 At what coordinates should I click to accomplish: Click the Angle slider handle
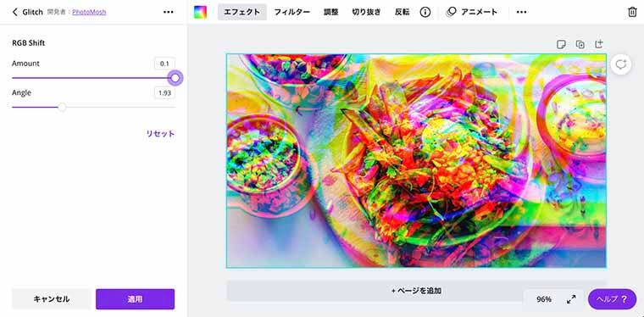click(x=62, y=107)
